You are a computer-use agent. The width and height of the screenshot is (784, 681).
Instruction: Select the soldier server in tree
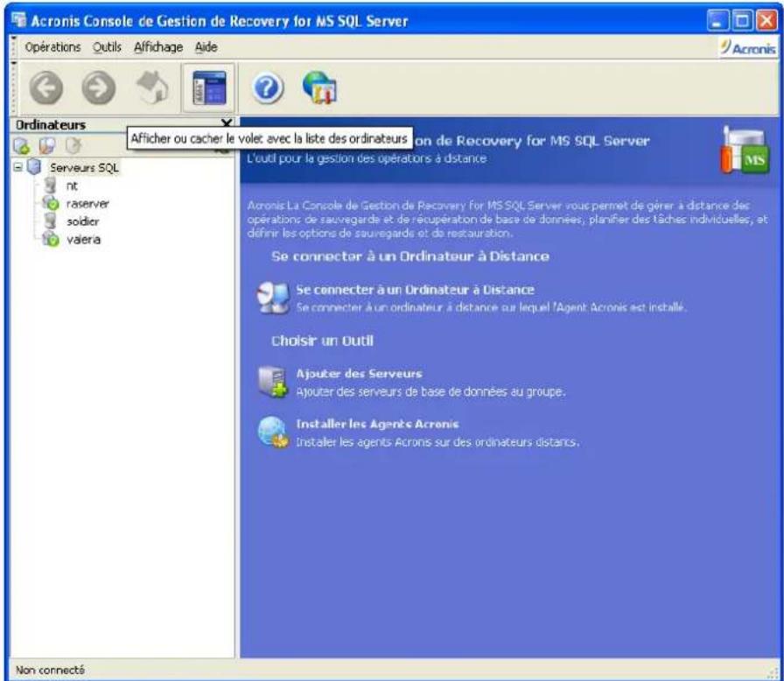point(83,221)
